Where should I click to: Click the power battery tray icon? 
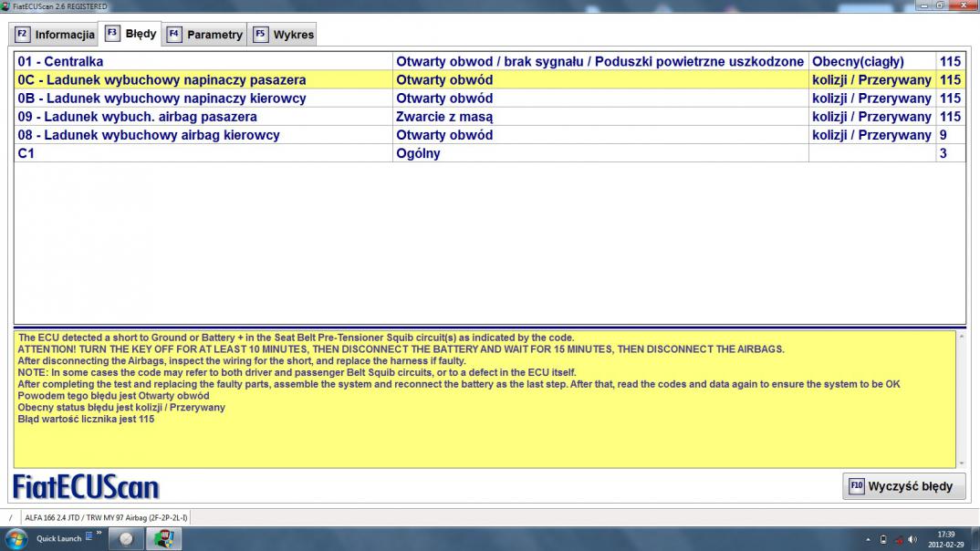(883, 540)
